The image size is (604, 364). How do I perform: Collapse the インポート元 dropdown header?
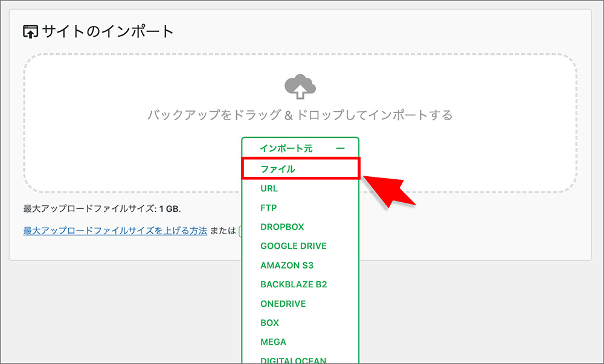click(300, 148)
